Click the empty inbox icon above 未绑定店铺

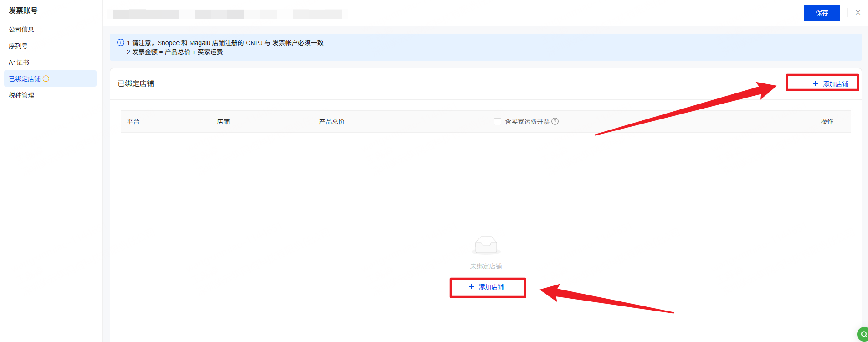pos(486,245)
